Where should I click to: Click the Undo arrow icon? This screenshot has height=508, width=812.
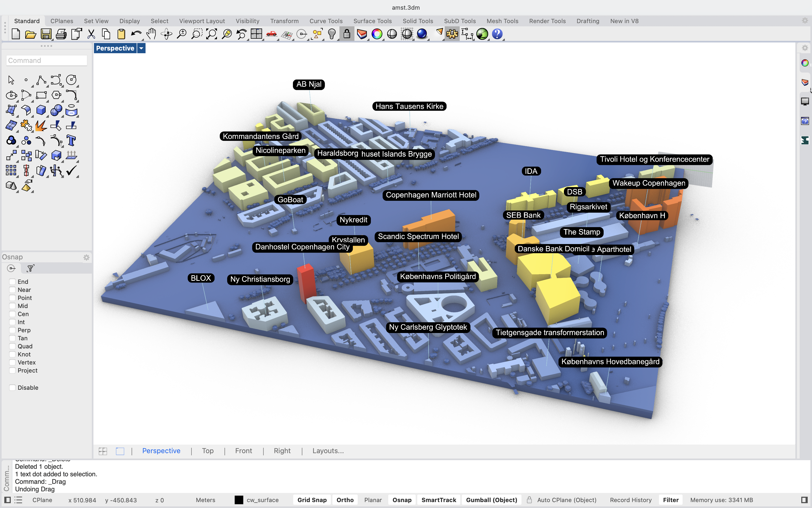[136, 34]
